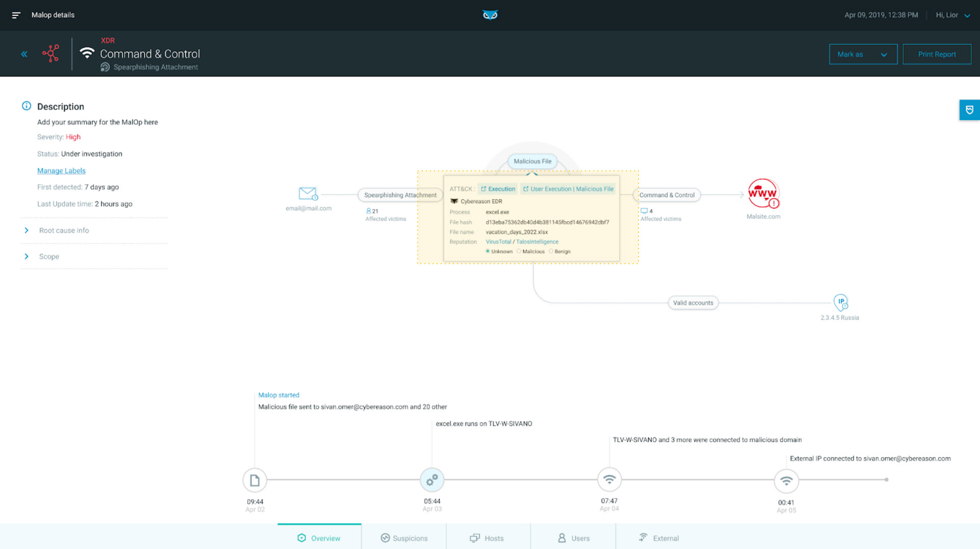Select the email@mail.com envelope node
This screenshot has height=549, width=980.
click(308, 194)
